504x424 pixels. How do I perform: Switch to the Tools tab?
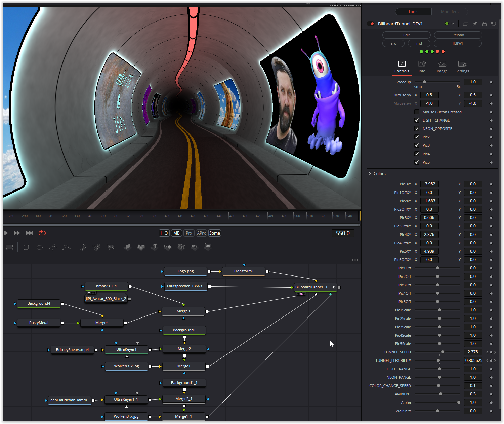(x=413, y=12)
